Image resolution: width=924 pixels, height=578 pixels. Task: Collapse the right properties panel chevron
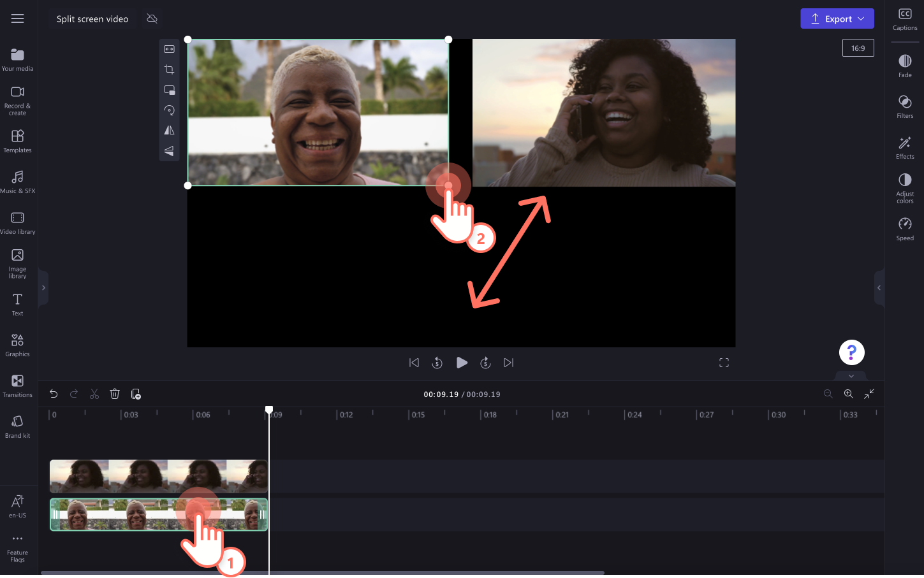pos(879,287)
